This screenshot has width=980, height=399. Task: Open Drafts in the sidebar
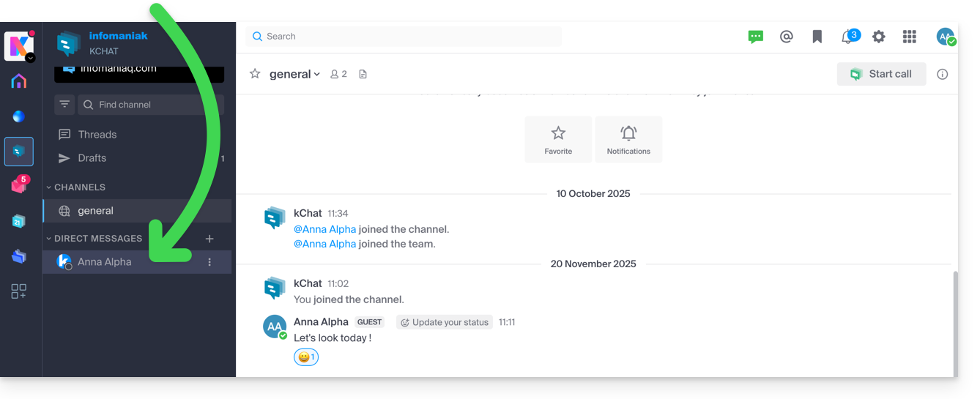tap(92, 158)
